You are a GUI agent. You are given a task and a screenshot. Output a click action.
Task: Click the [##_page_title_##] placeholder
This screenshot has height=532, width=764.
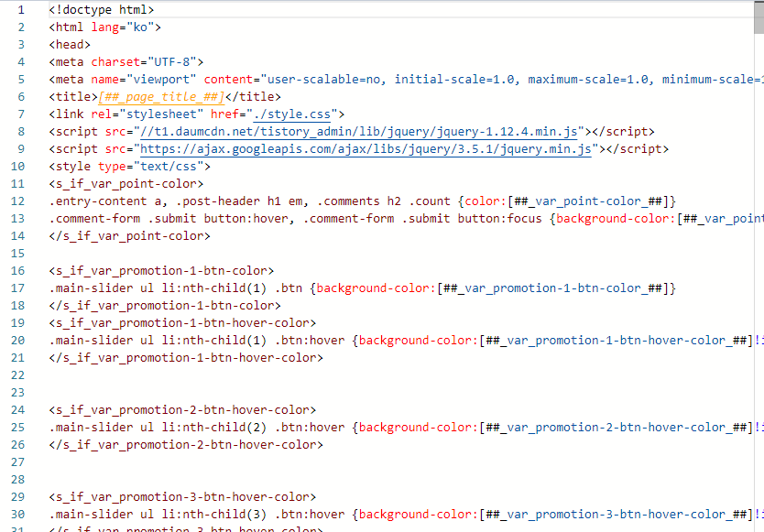click(x=161, y=97)
